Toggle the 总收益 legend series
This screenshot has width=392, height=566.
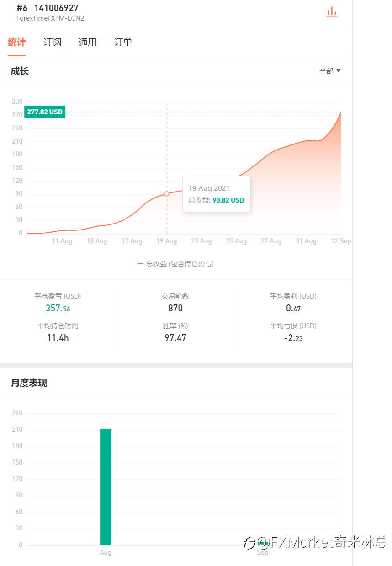tap(175, 263)
